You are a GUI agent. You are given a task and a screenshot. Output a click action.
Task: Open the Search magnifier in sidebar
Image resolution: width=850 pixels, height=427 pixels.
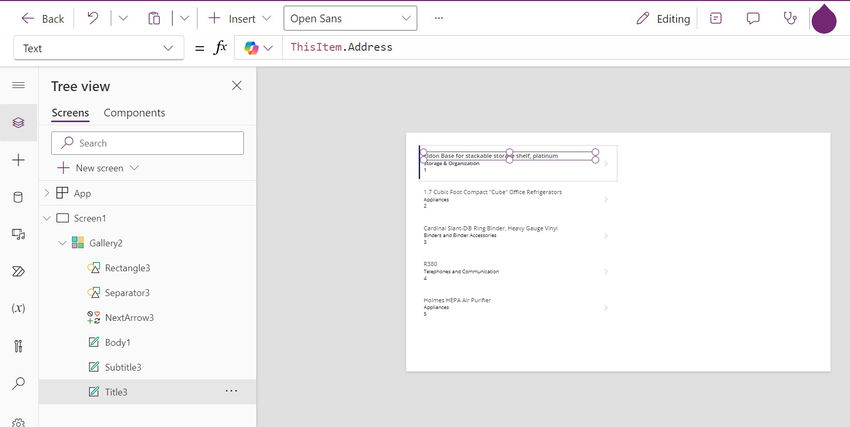[18, 383]
